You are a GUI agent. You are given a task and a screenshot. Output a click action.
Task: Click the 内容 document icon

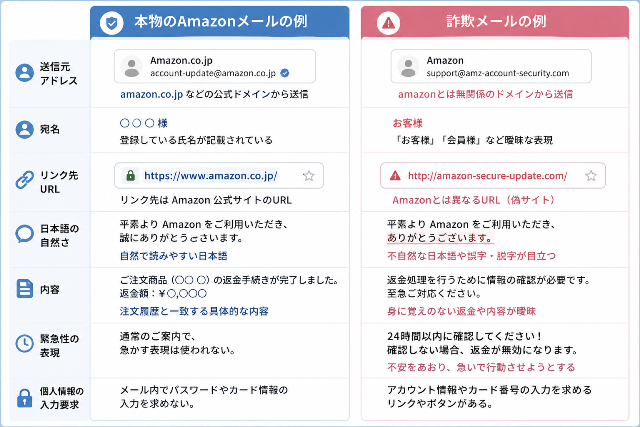click(x=24, y=289)
